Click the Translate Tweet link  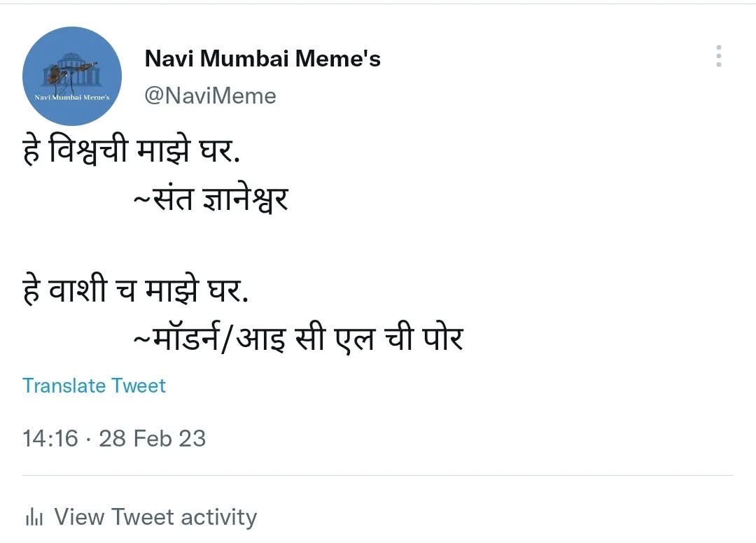(x=94, y=386)
